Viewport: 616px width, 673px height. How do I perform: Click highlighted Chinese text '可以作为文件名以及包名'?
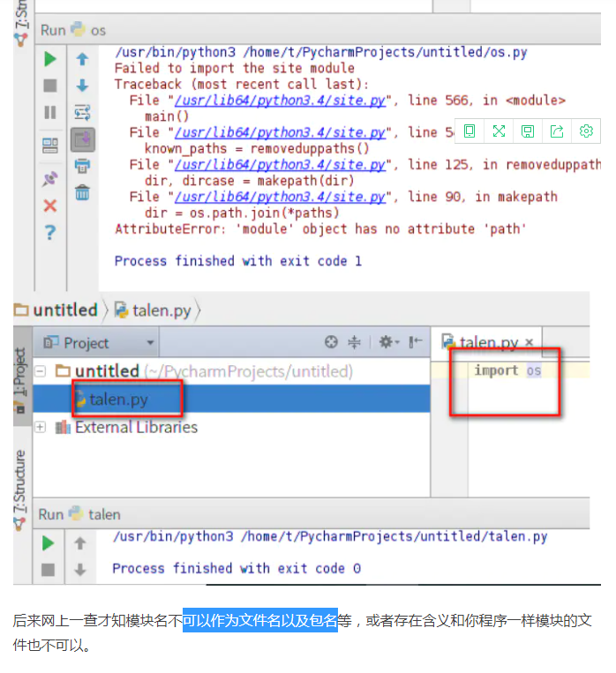pos(260,620)
